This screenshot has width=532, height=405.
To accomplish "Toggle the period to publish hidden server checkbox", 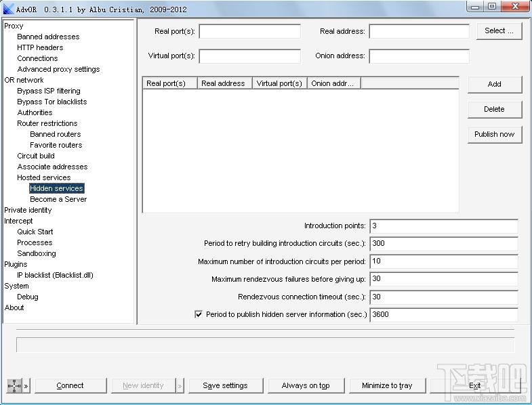I will (x=199, y=314).
